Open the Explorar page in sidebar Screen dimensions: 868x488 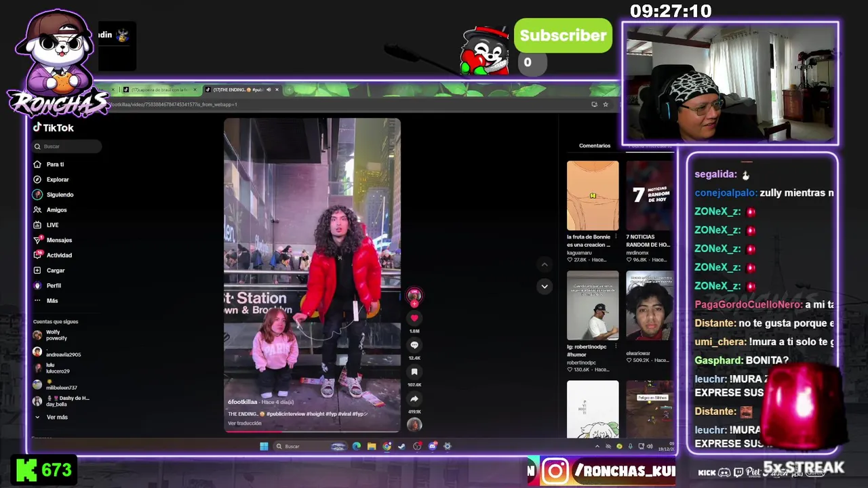tap(52, 180)
